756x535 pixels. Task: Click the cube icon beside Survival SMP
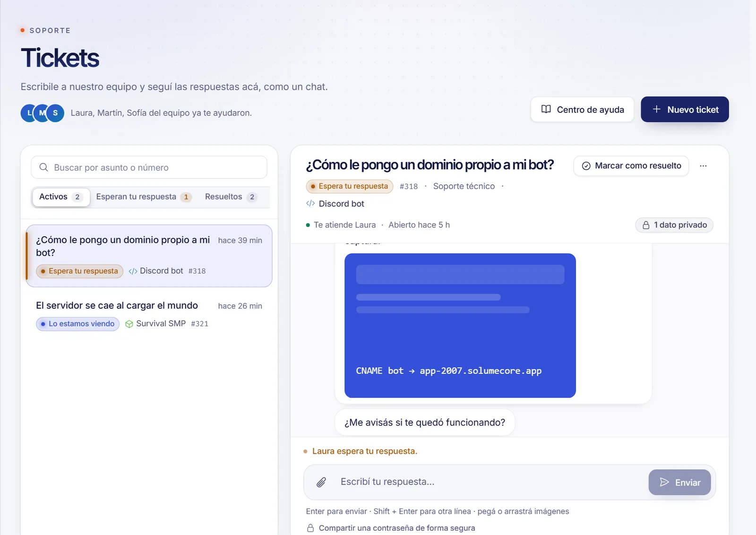[x=129, y=324]
